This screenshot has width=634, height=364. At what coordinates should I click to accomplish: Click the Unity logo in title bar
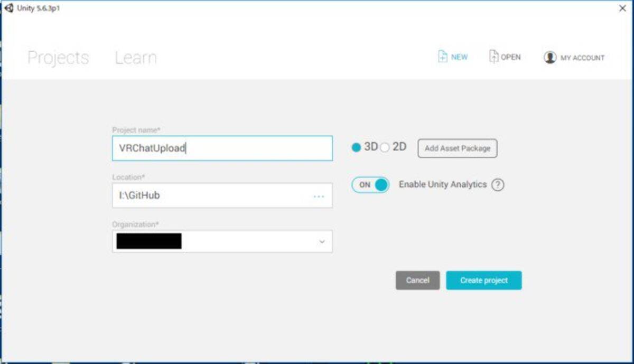click(9, 8)
